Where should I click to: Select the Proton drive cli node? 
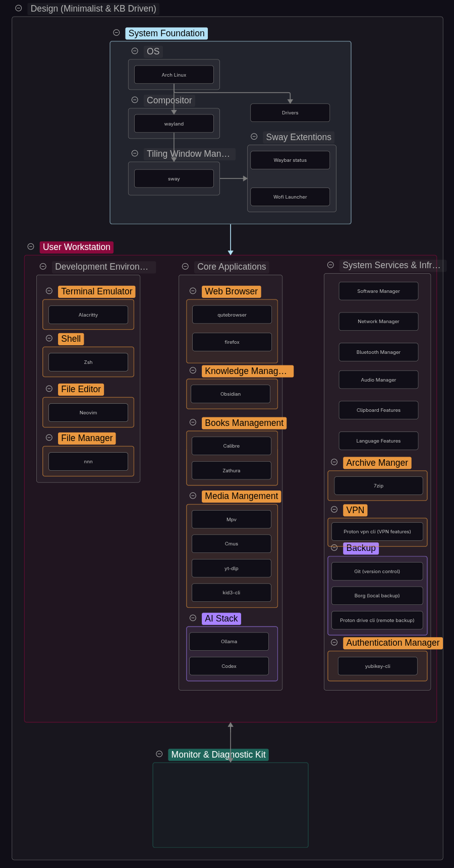[377, 620]
